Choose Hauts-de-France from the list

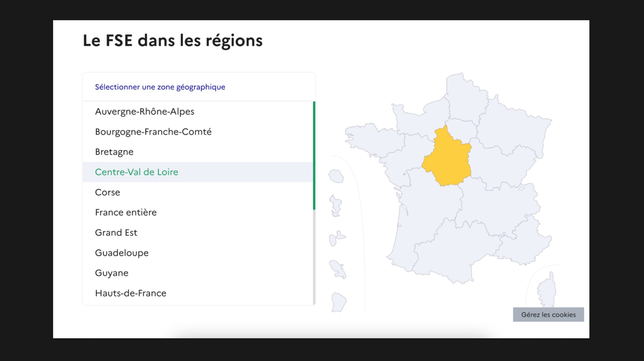coord(131,293)
